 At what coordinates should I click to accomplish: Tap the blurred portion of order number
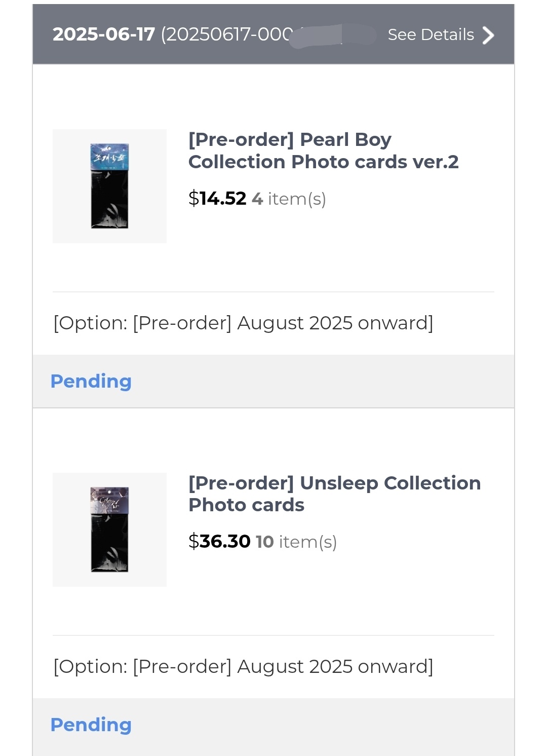pyautogui.click(x=333, y=35)
